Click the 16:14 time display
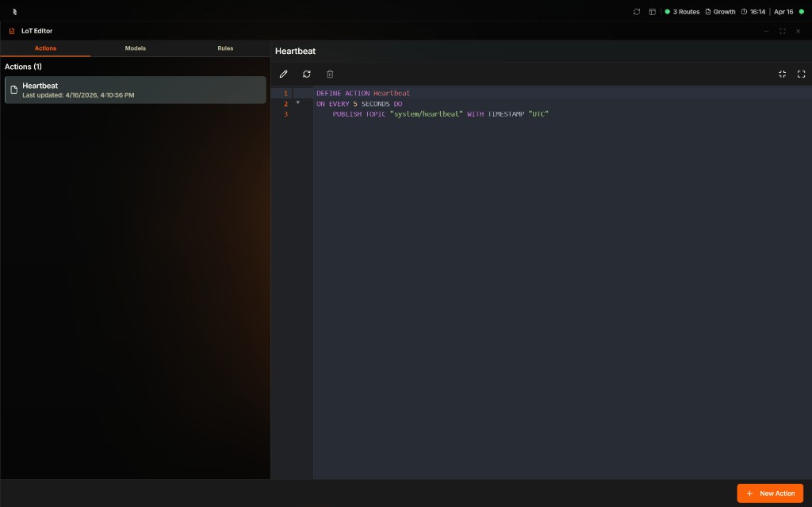 (x=757, y=11)
